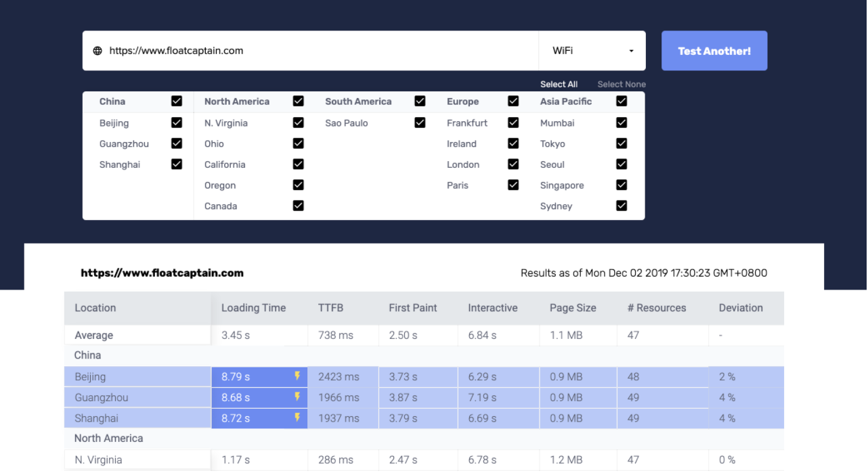Viewport: 868px width, 475px height.
Task: Toggle the Sydney checkbox
Action: pos(622,206)
